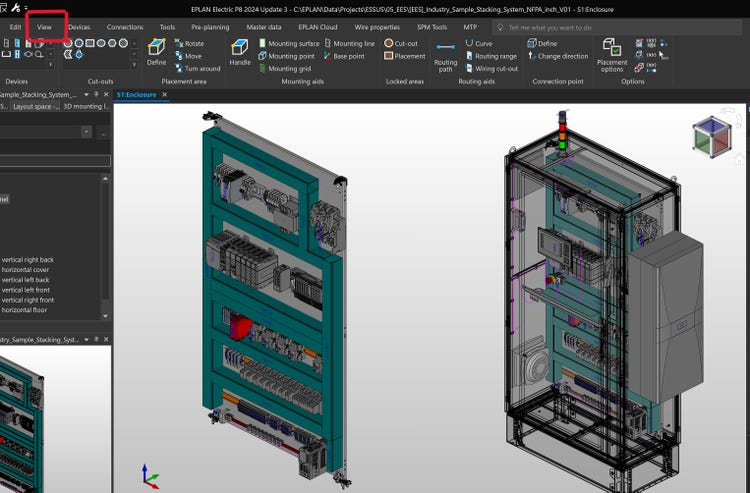Click the Change direction connection point tool
This screenshot has width=750, height=493.
tap(558, 56)
